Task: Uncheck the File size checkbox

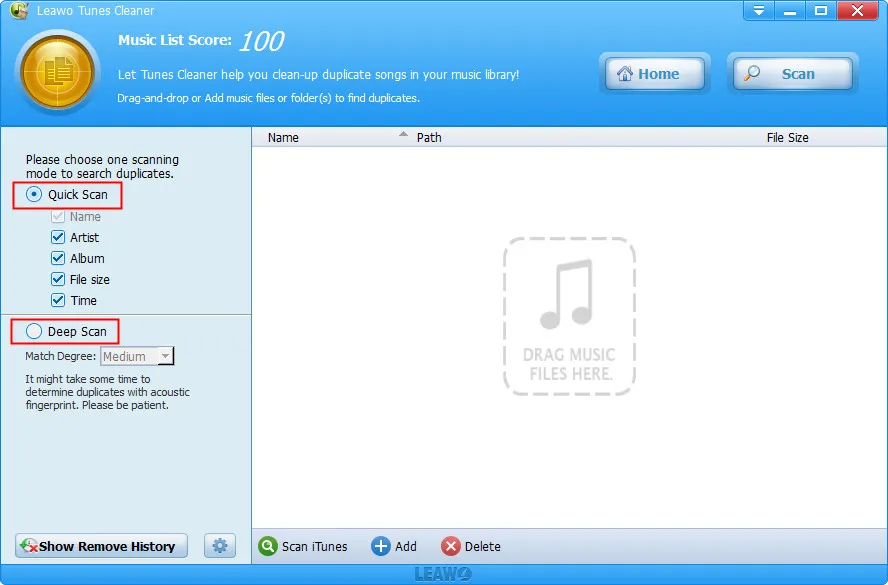Action: 58,279
